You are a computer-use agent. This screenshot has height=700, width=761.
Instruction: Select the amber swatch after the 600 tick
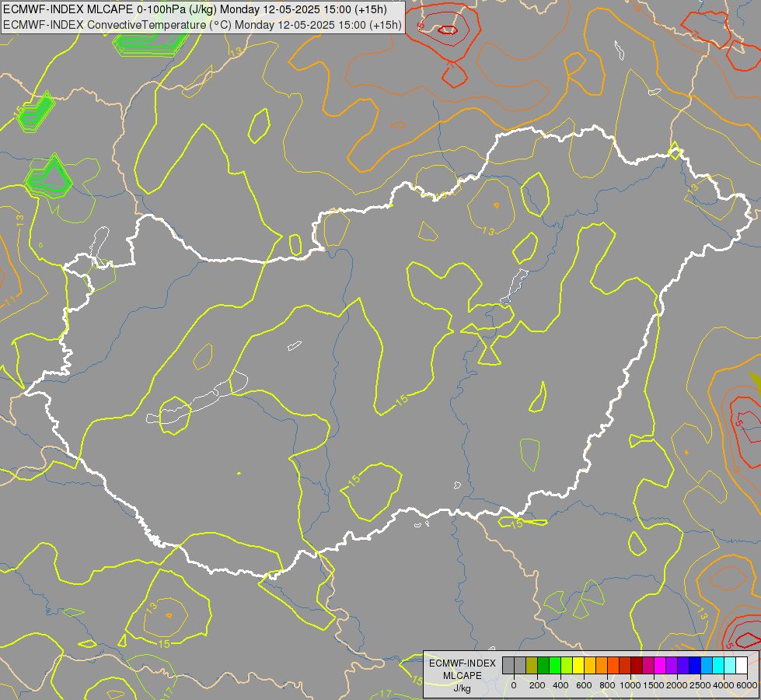point(590,665)
